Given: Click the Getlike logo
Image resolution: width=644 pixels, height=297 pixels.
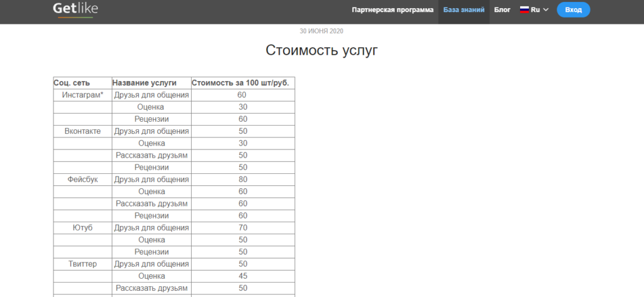Looking at the screenshot, I should (75, 10).
